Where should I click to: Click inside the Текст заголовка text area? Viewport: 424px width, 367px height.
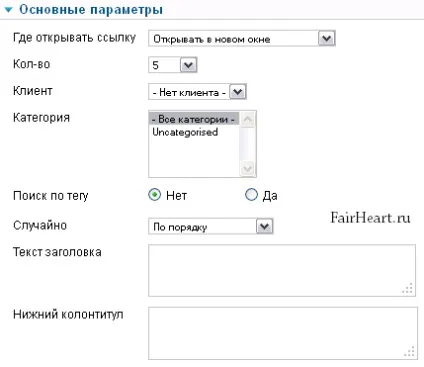tap(282, 270)
